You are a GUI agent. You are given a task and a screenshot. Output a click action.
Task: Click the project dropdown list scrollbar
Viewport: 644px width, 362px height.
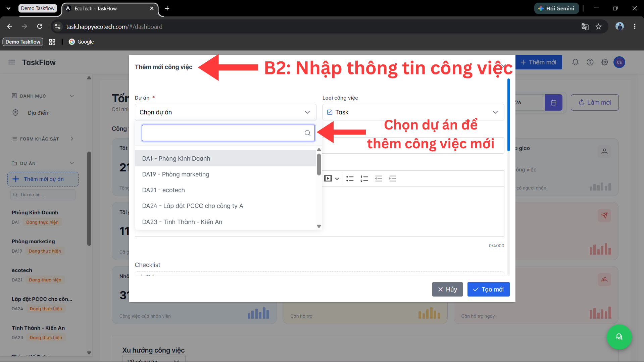(319, 164)
